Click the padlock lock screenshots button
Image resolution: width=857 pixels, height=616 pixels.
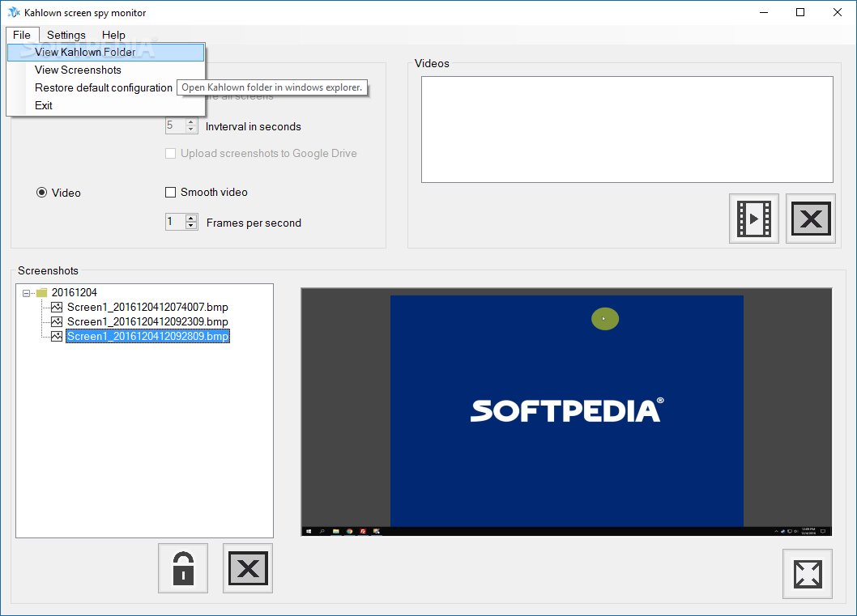tap(183, 568)
